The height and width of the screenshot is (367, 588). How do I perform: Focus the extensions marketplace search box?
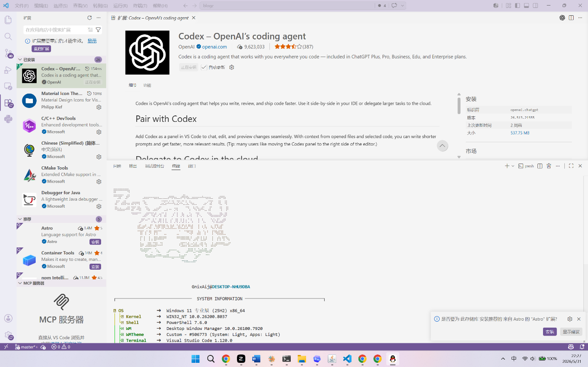[56, 30]
